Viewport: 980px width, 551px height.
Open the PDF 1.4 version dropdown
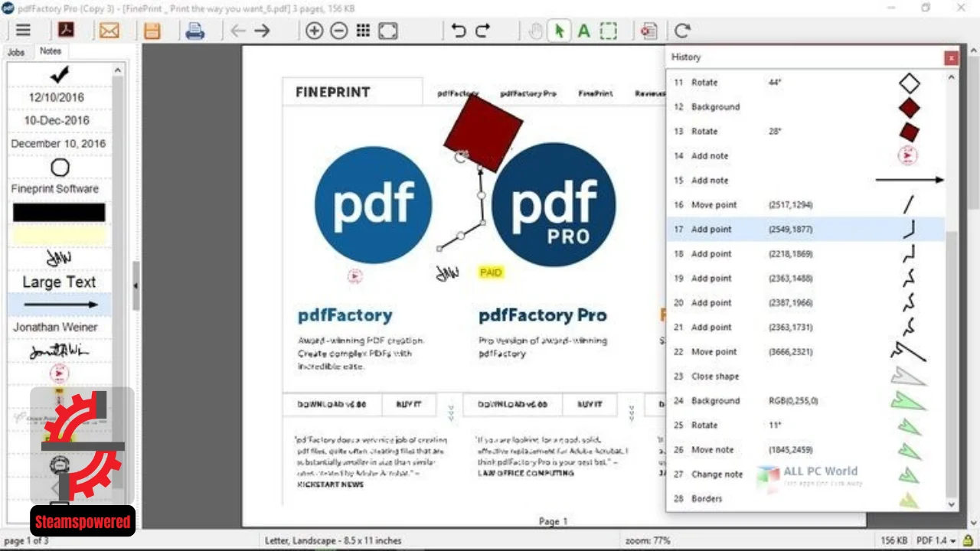[937, 540]
